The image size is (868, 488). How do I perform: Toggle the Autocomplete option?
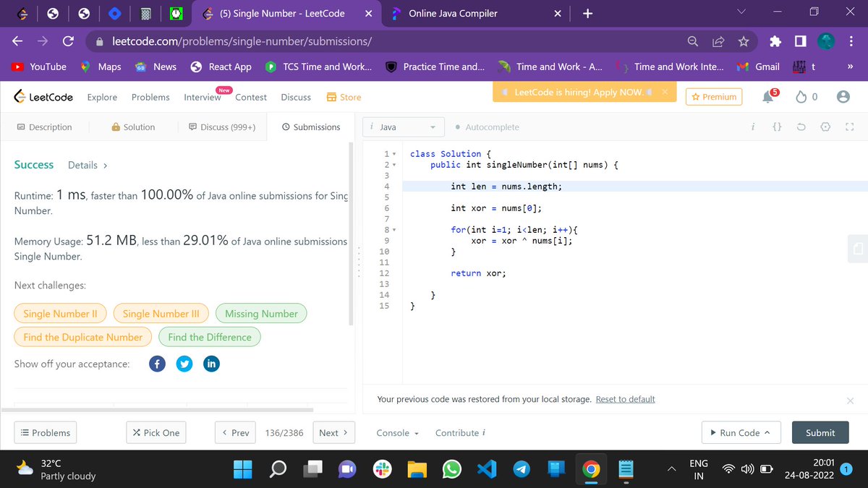coord(488,127)
